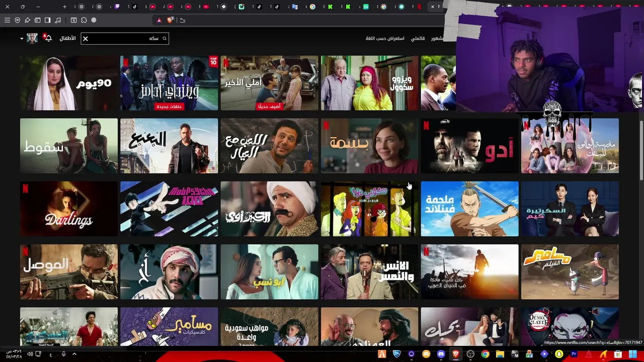
Task: Open File Explorer folder taskbar icon
Action: pyautogui.click(x=500, y=354)
